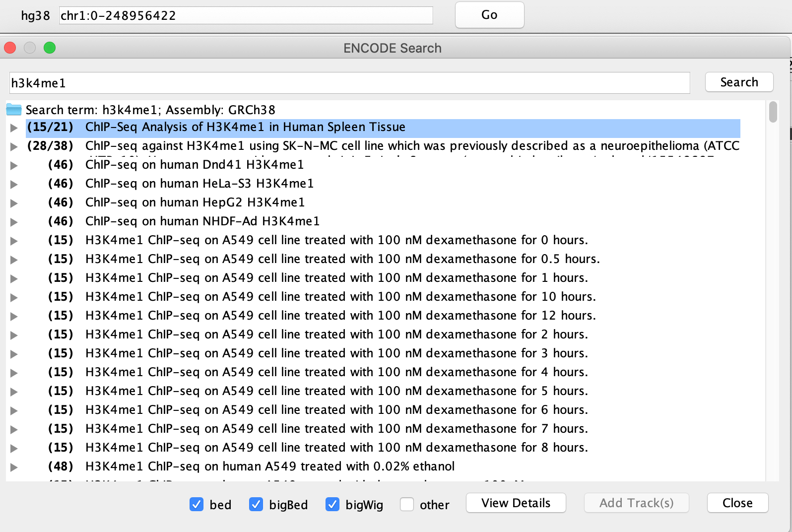The image size is (792, 532).
Task: Select the dexamethasone for 2 hours entry
Action: 336,334
